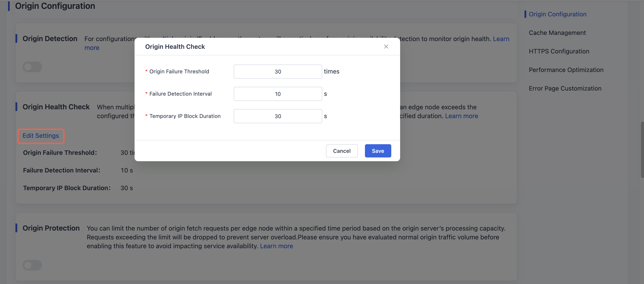
Task: Open Learn more link under Origin Protection
Action: click(276, 246)
